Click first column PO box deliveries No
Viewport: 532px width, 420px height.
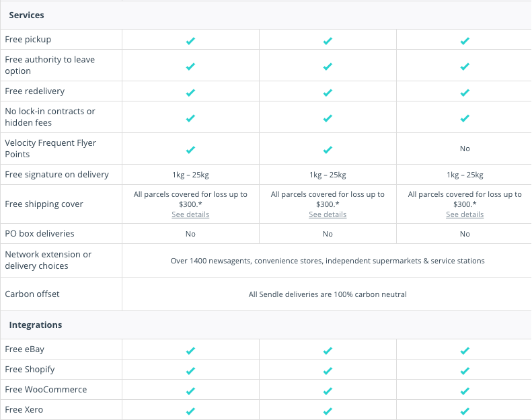190,234
